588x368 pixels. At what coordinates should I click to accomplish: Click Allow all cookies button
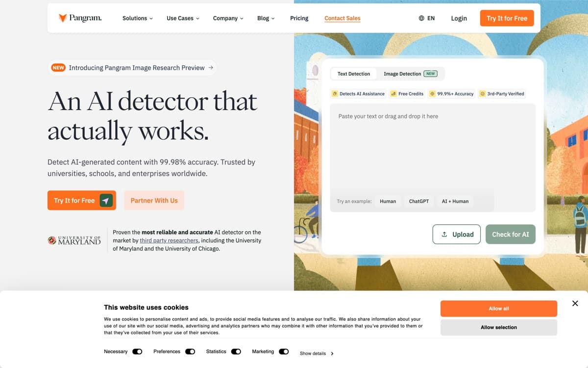coord(499,309)
